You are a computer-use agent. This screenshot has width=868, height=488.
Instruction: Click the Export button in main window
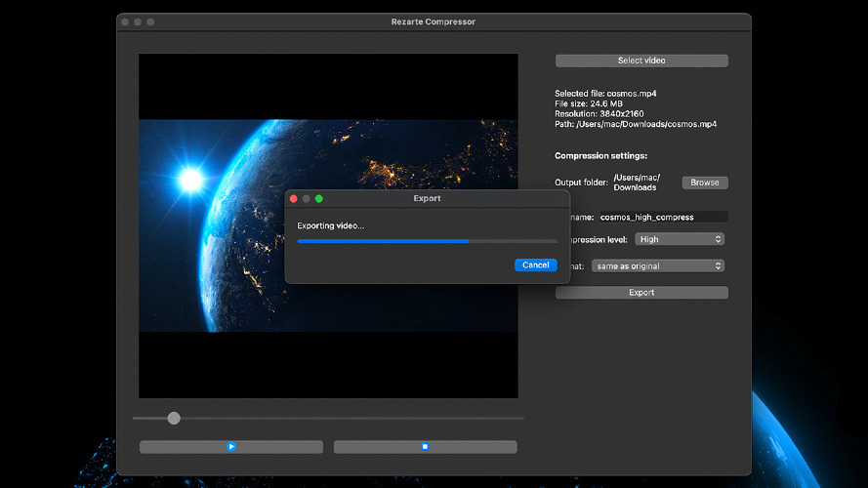tap(641, 293)
